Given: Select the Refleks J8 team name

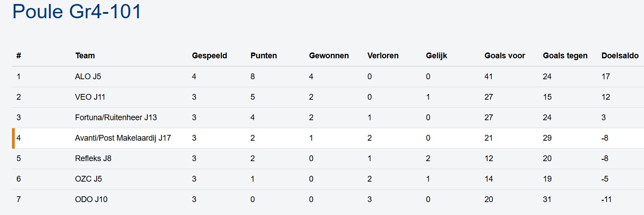Looking at the screenshot, I should coord(93,158).
